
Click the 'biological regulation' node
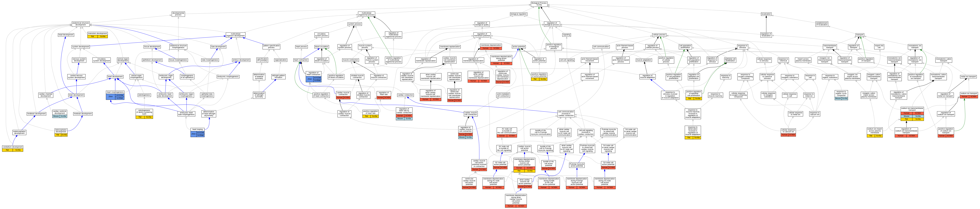518,14
